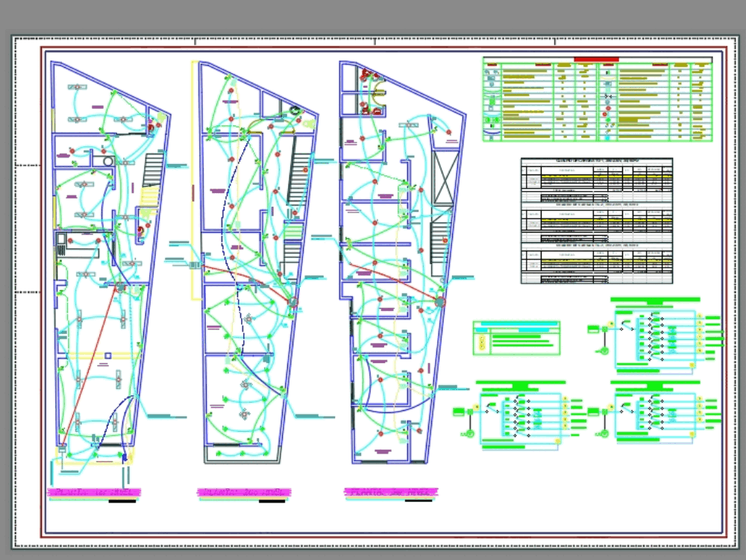Click the red circular outlet symbol in legend
Viewport: 746px width, 560px height.
pyautogui.click(x=608, y=107)
